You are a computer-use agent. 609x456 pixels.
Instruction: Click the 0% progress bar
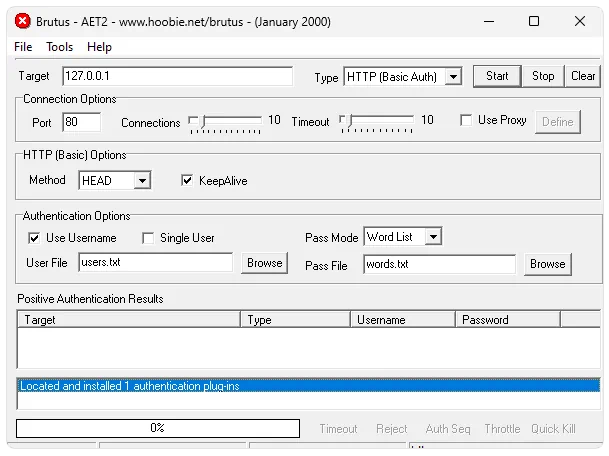(x=158, y=428)
